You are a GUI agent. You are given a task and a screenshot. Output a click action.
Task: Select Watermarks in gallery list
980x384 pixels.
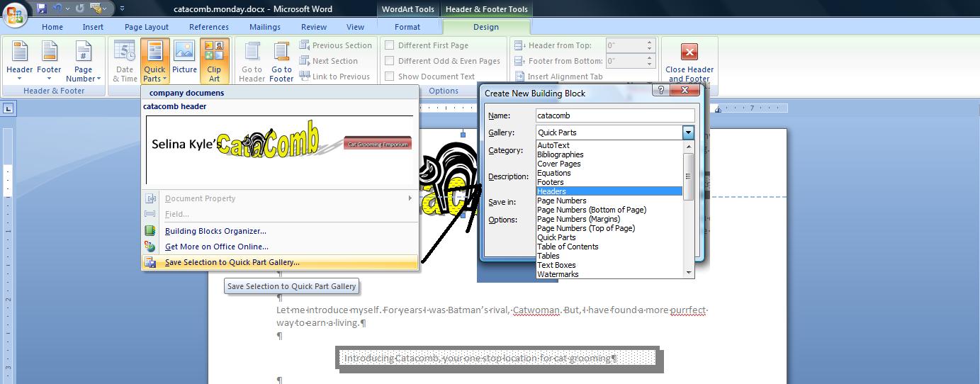point(609,274)
